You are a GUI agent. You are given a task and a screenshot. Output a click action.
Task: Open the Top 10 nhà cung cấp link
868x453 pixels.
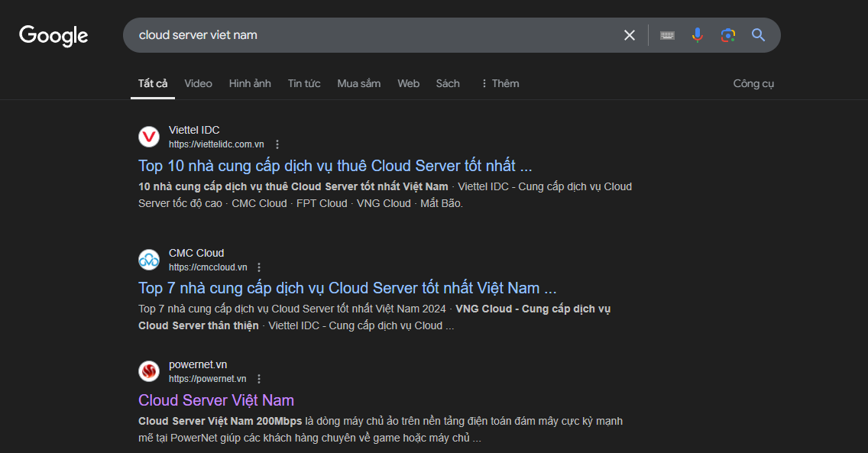click(x=335, y=166)
